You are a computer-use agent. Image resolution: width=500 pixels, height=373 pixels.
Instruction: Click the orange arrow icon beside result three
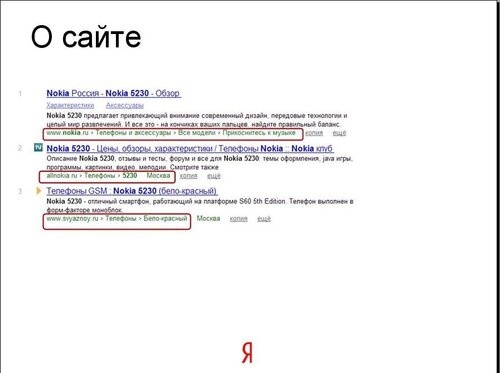(39, 191)
